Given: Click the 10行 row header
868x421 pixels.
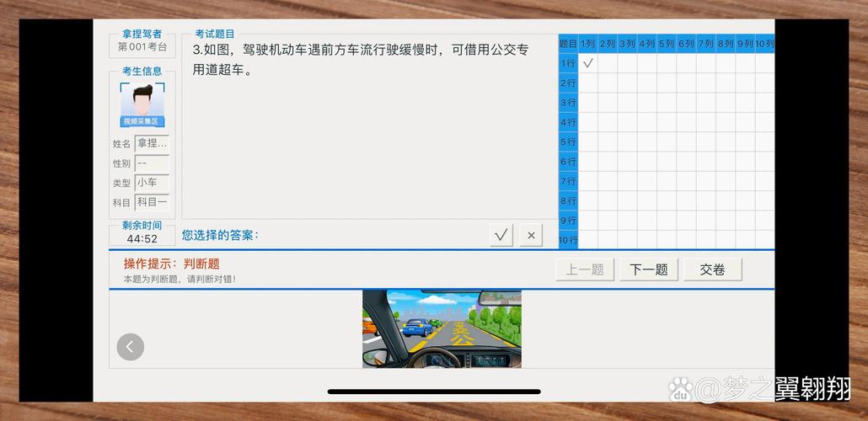Looking at the screenshot, I should pyautogui.click(x=568, y=240).
